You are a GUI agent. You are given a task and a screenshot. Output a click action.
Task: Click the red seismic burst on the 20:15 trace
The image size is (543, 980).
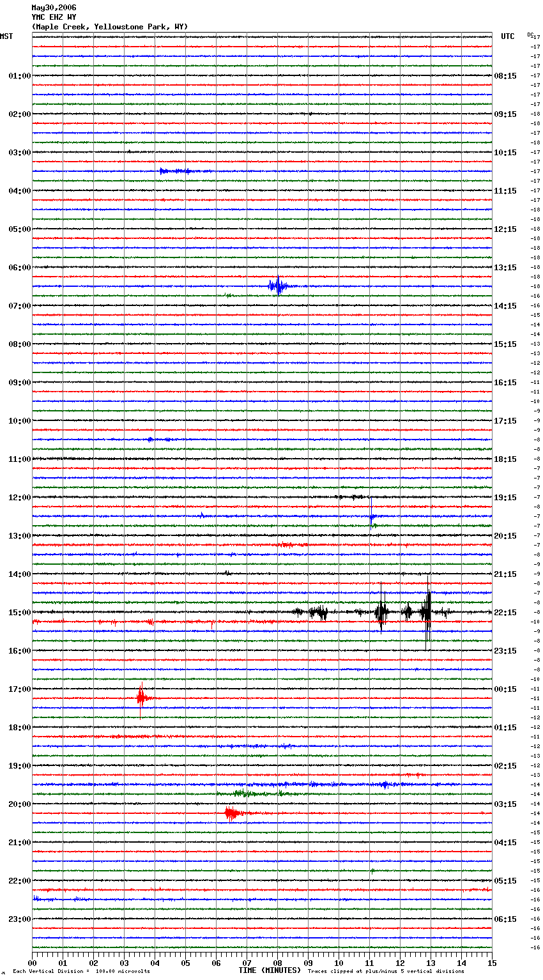tap(233, 813)
